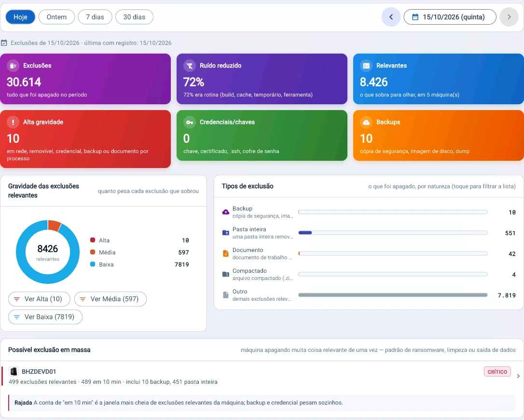524x420 pixels.
Task: Click the donut chart showing 8426 relevantes
Action: [x=48, y=252]
